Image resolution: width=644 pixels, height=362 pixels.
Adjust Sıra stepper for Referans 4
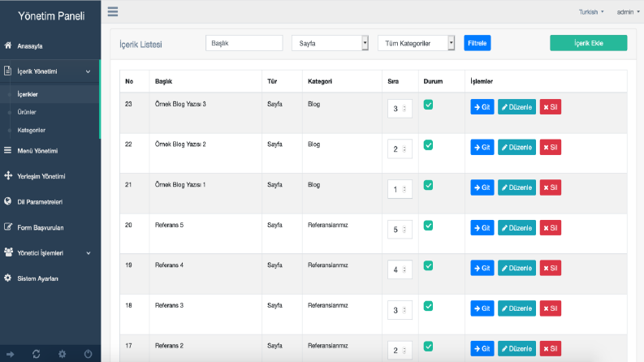(404, 269)
